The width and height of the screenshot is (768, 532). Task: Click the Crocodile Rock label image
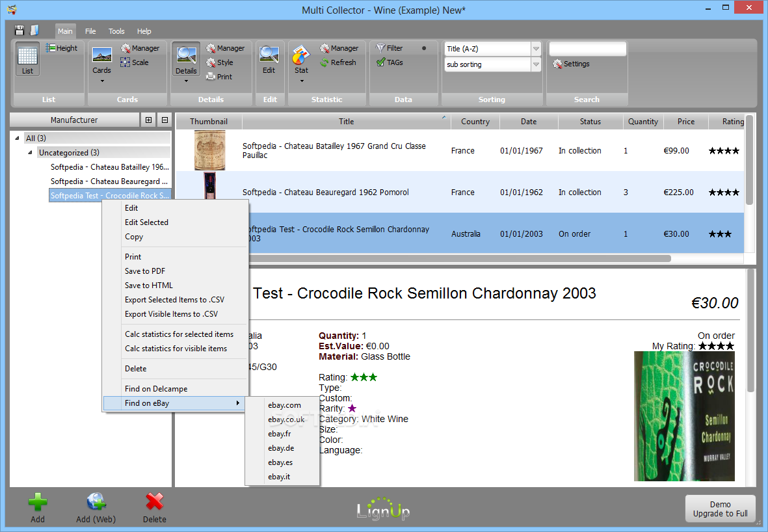(x=684, y=416)
